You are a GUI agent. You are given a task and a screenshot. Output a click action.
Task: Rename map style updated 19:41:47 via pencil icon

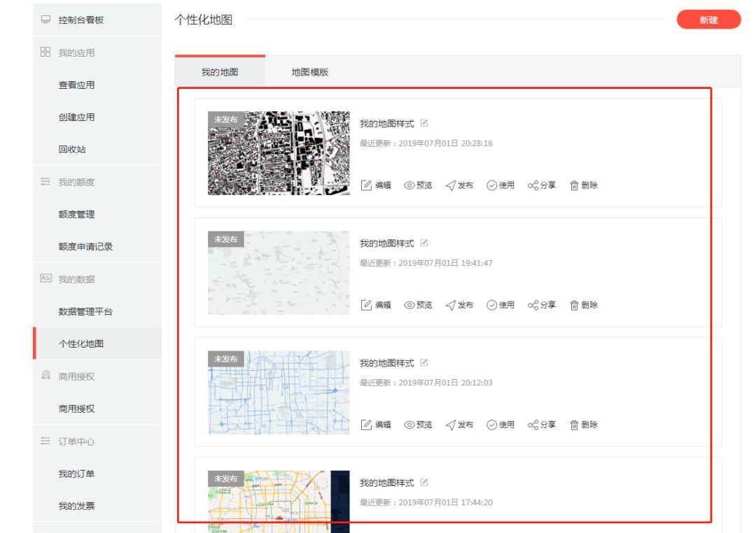pyautogui.click(x=424, y=243)
